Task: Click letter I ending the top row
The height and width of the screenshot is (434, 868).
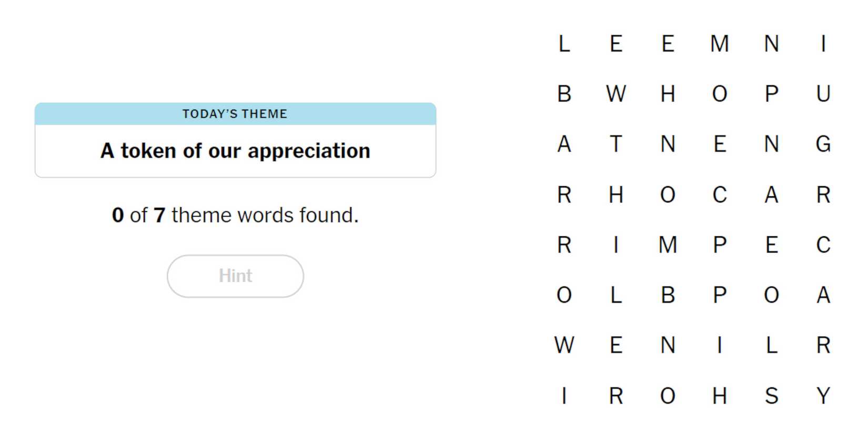Action: coord(823,44)
